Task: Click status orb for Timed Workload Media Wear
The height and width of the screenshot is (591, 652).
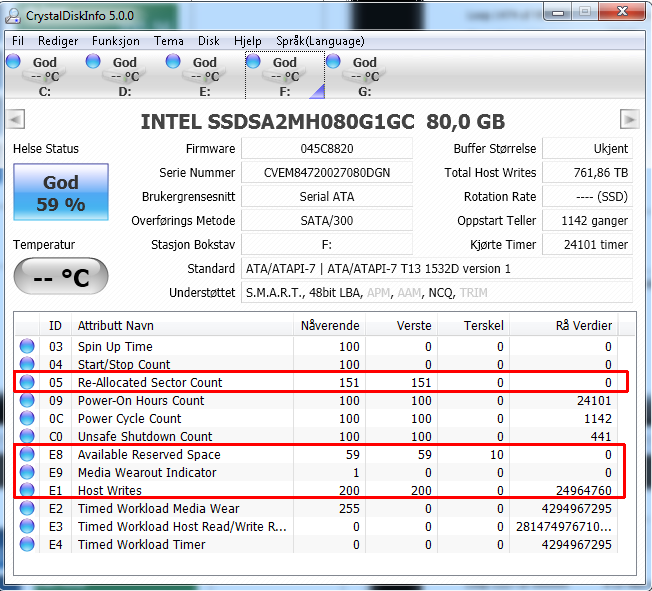Action: [x=27, y=508]
